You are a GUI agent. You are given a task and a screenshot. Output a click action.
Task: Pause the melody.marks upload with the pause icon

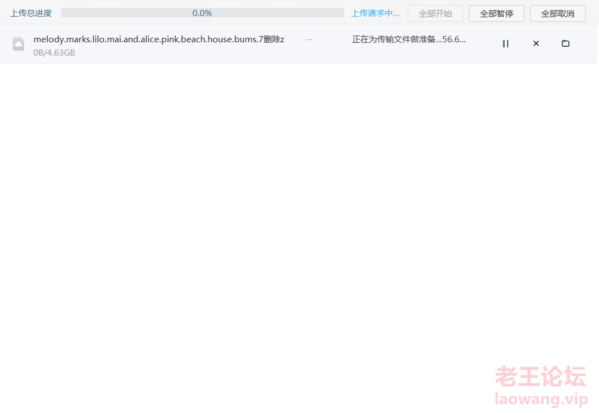(x=505, y=44)
